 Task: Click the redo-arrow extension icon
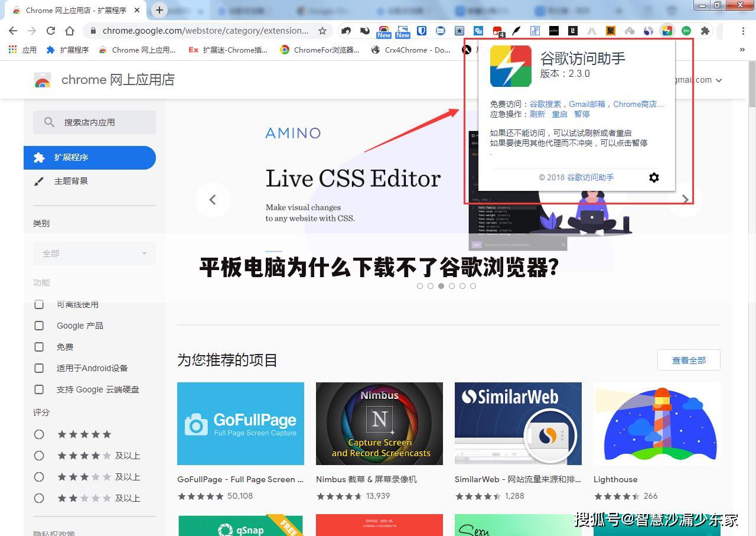coord(365,31)
